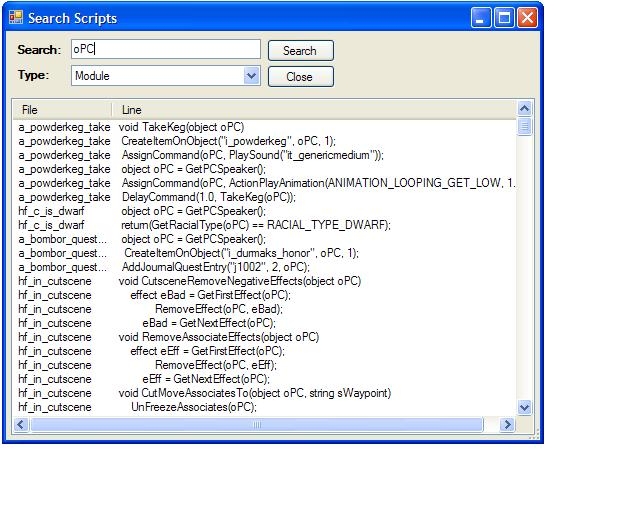
Task: Open the Type dropdown showing Module
Action: click(251, 76)
